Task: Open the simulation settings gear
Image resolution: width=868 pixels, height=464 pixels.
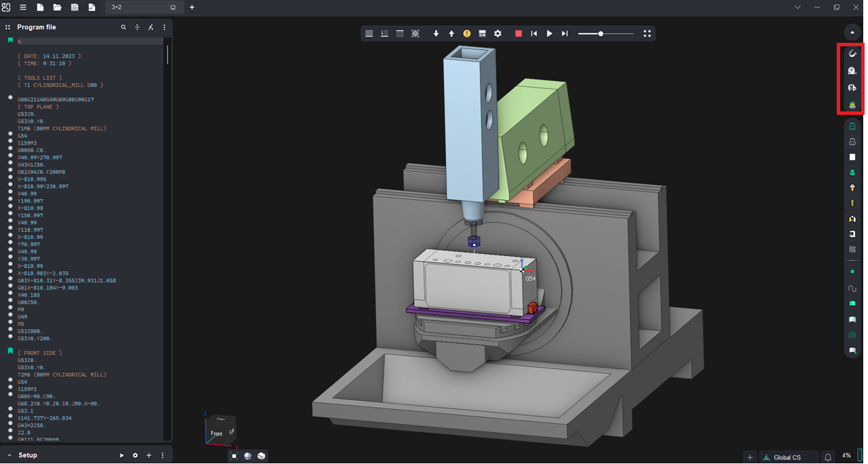Action: coord(498,33)
